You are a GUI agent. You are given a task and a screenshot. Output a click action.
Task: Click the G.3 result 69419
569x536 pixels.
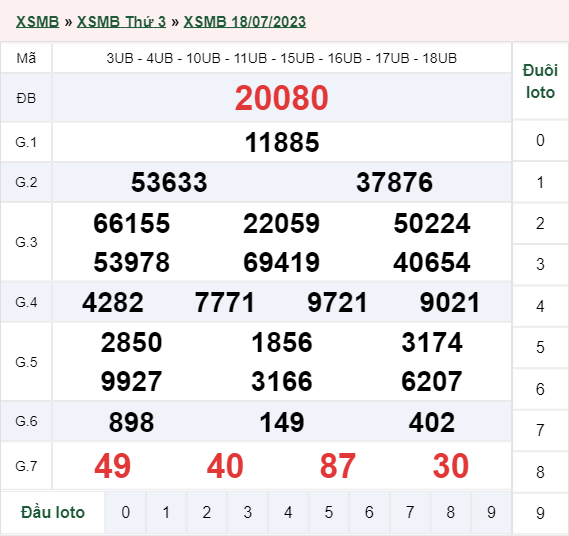click(282, 262)
